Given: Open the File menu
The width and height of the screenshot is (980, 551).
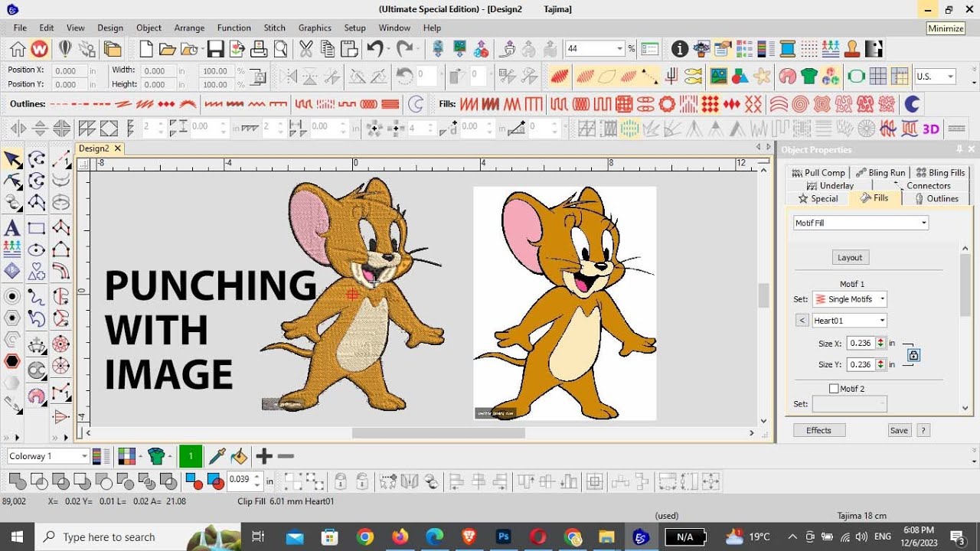Looking at the screenshot, I should [20, 28].
